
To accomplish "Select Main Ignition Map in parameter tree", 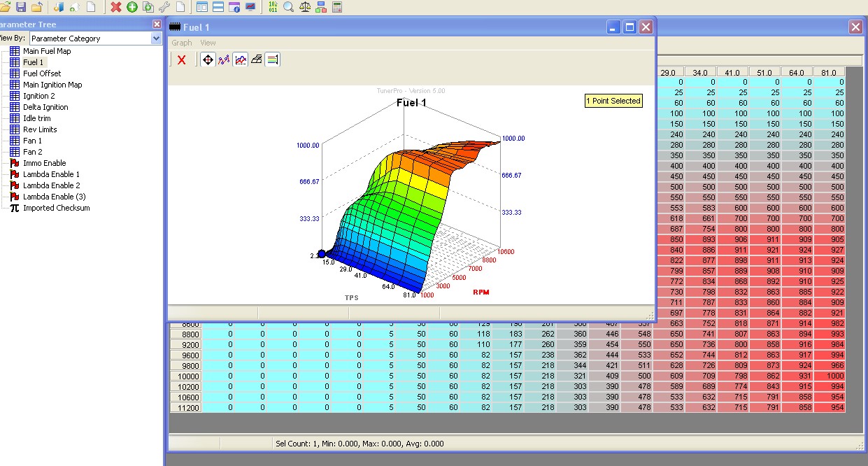I will click(52, 85).
